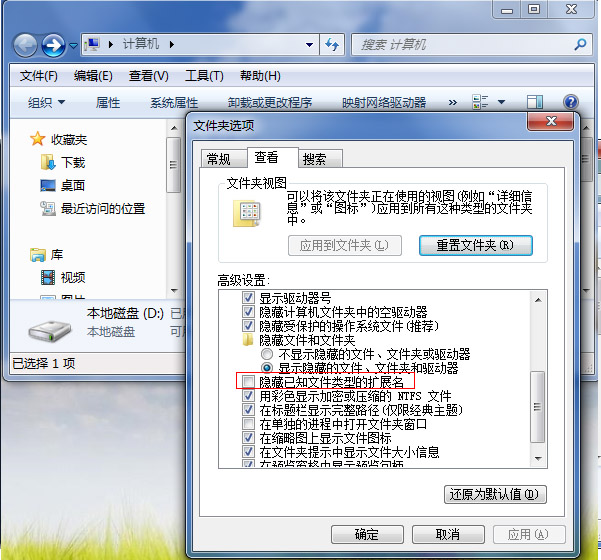Select 桌面 in the navigation pane
601x560 pixels.
(x=72, y=185)
